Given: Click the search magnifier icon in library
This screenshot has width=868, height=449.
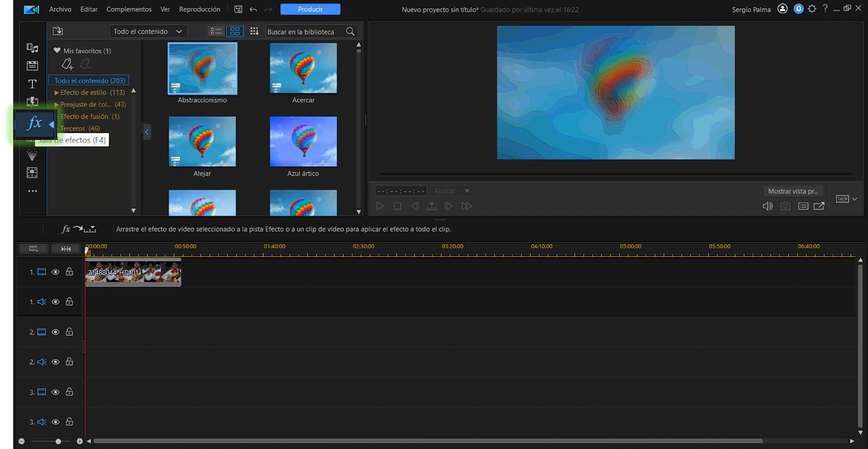Looking at the screenshot, I should click(350, 32).
